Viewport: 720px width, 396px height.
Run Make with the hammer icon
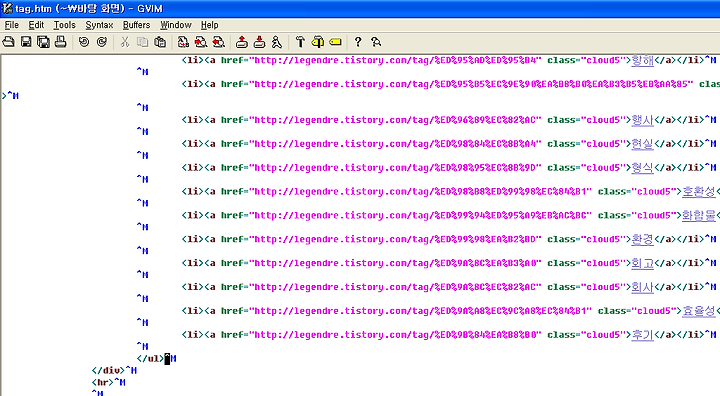pyautogui.click(x=300, y=42)
